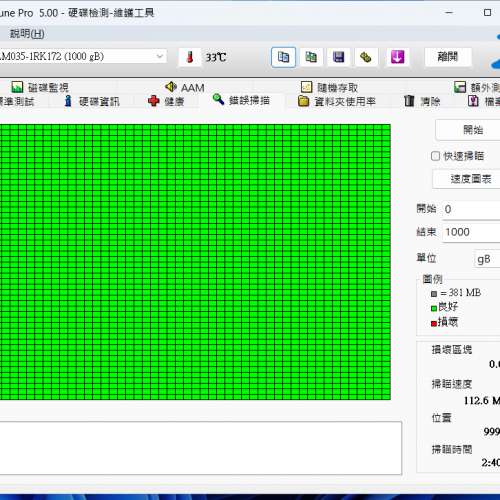
Task: Click the save screenshot floppy disk icon
Action: [x=338, y=57]
